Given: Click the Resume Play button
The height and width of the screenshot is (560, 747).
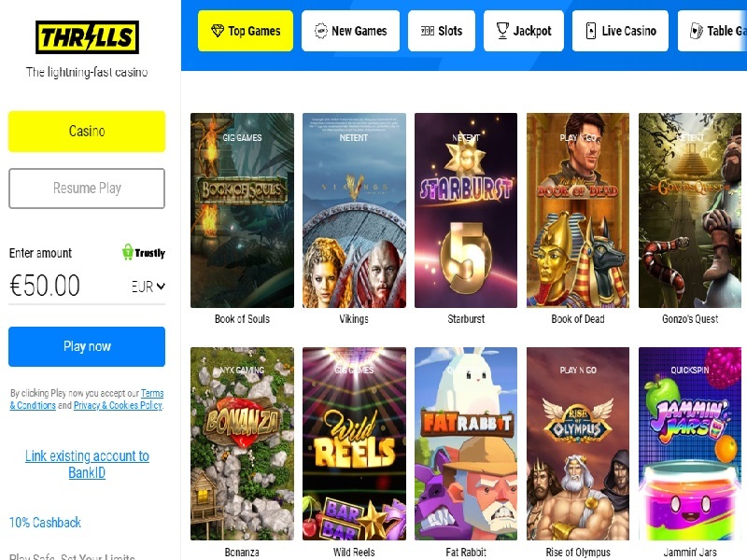Looking at the screenshot, I should click(x=87, y=189).
